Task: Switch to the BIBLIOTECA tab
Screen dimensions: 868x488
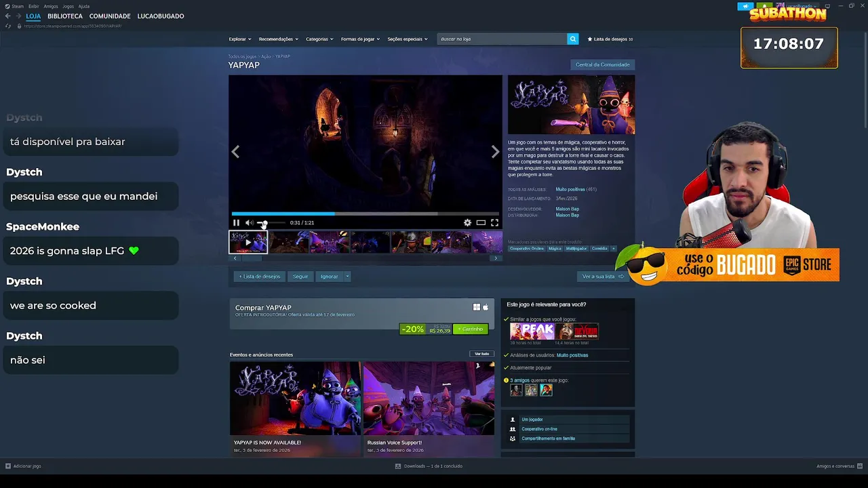Action: (65, 16)
